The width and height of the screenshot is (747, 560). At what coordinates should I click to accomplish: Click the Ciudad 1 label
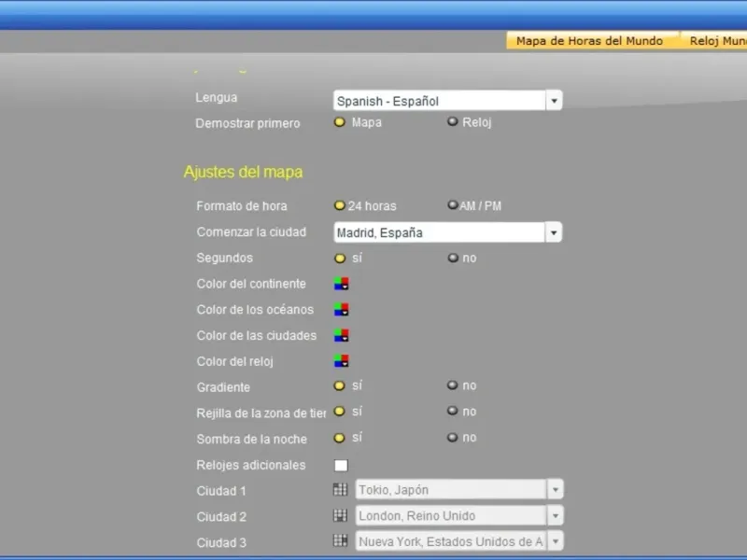click(221, 491)
